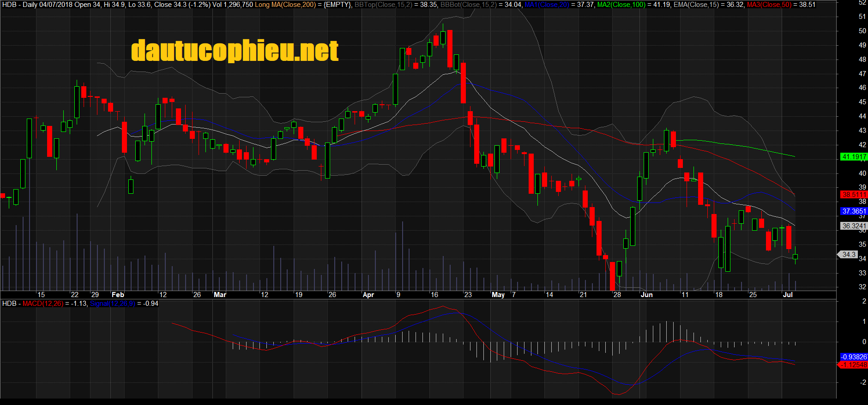Select the MA1(Close,20) label in header
The width and height of the screenshot is (868, 405).
(x=547, y=5)
